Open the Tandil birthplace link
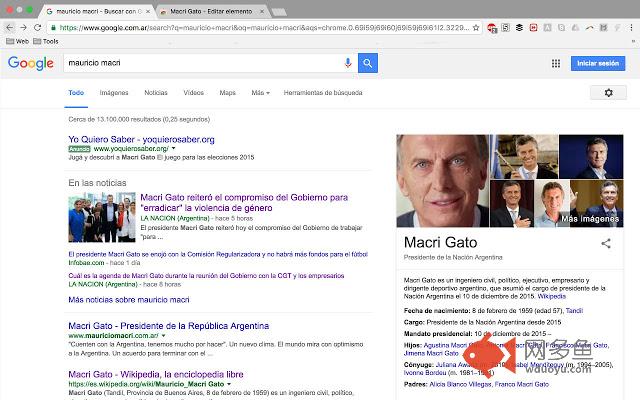This screenshot has width=640, height=400. (x=574, y=311)
